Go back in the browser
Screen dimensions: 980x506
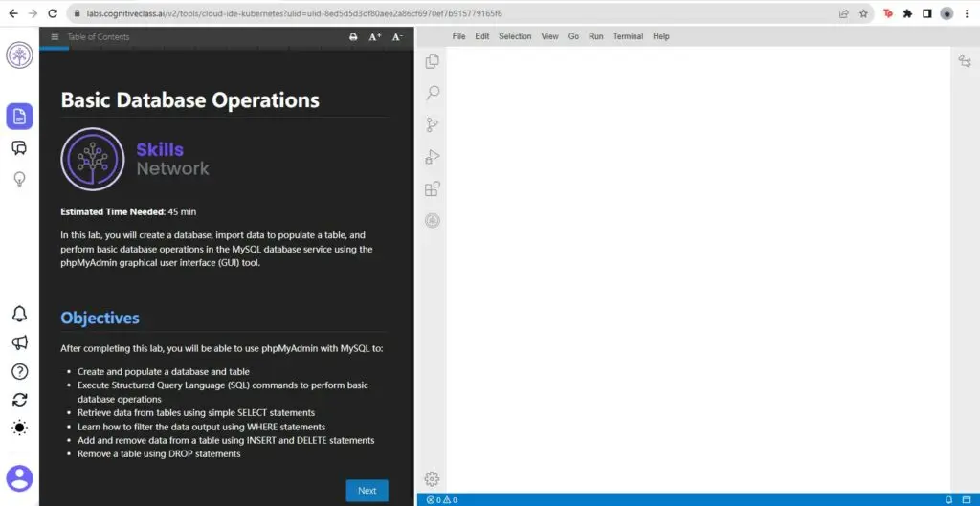13,13
